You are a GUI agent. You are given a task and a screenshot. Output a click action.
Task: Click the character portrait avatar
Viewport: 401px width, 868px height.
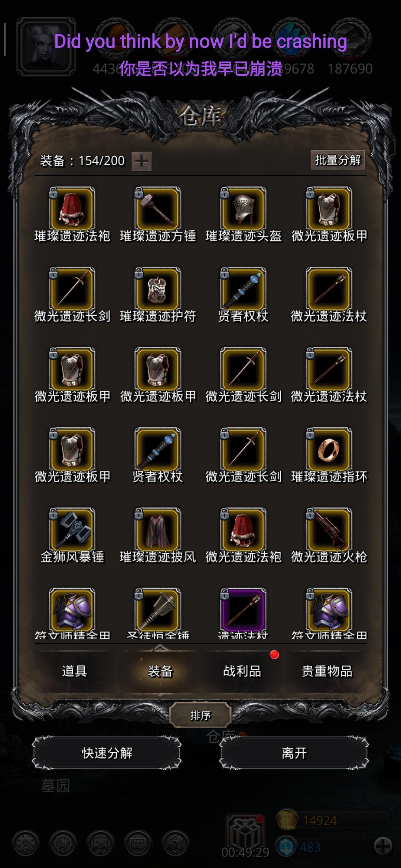coord(46,46)
